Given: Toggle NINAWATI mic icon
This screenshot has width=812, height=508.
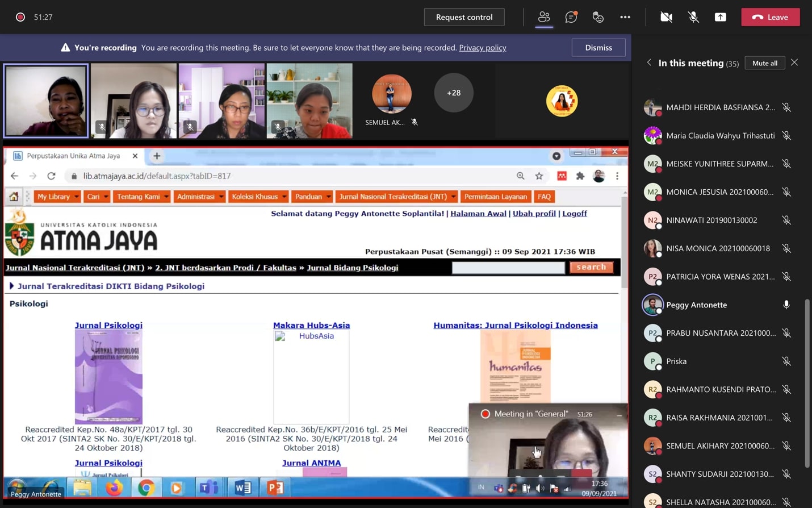Looking at the screenshot, I should click(786, 220).
